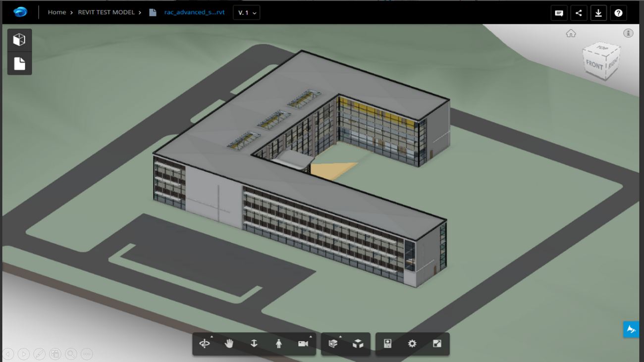This screenshot has width=644, height=362.
Task: Select the Orbit tool
Action: [204, 343]
